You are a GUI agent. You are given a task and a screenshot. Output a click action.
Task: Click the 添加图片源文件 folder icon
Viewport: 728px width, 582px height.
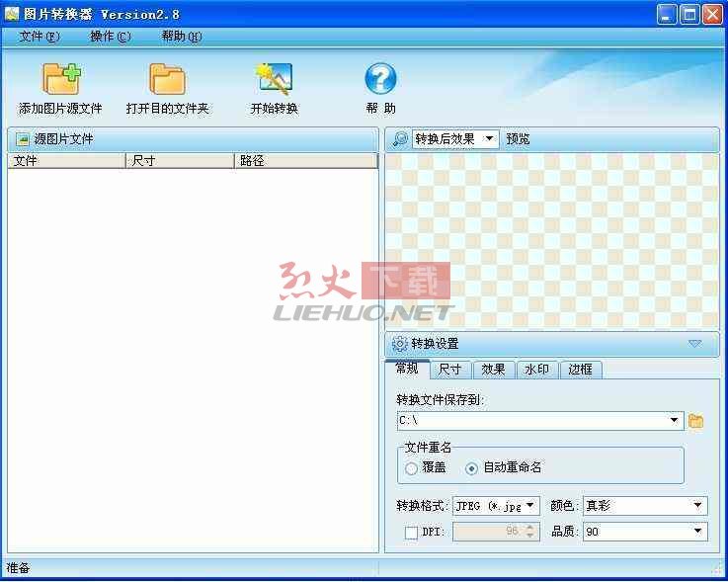62,78
